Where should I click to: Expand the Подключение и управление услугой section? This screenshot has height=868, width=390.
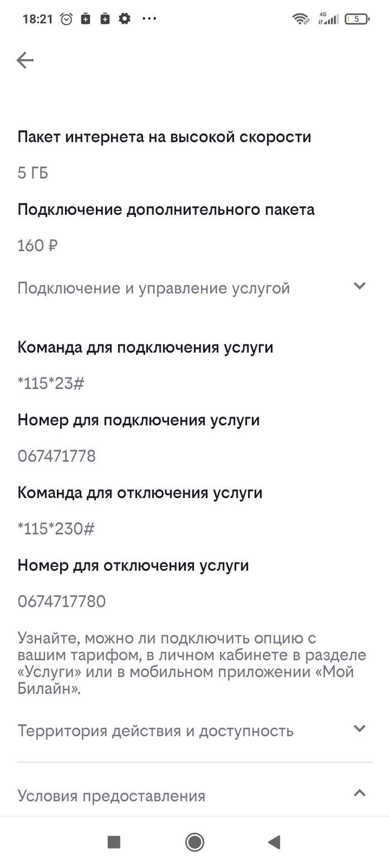(x=360, y=286)
